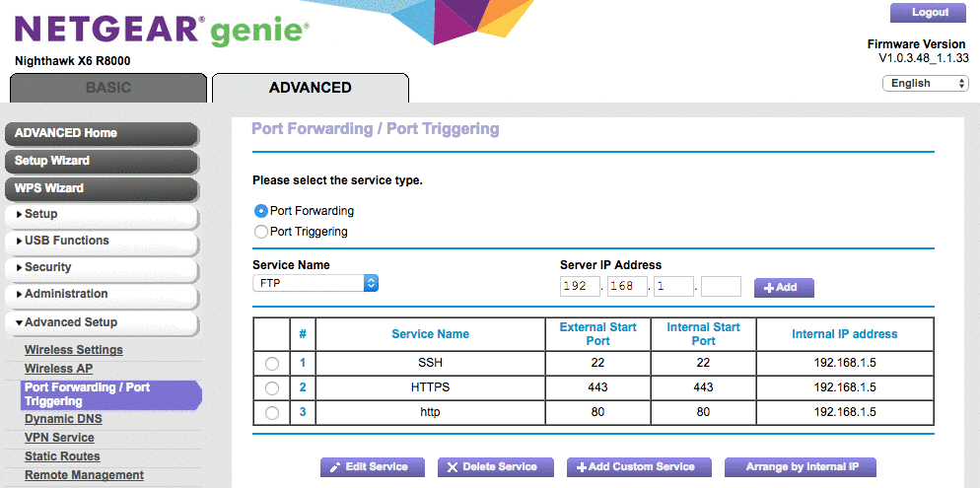Click external start port 443 cell
The height and width of the screenshot is (488, 980).
pos(598,387)
